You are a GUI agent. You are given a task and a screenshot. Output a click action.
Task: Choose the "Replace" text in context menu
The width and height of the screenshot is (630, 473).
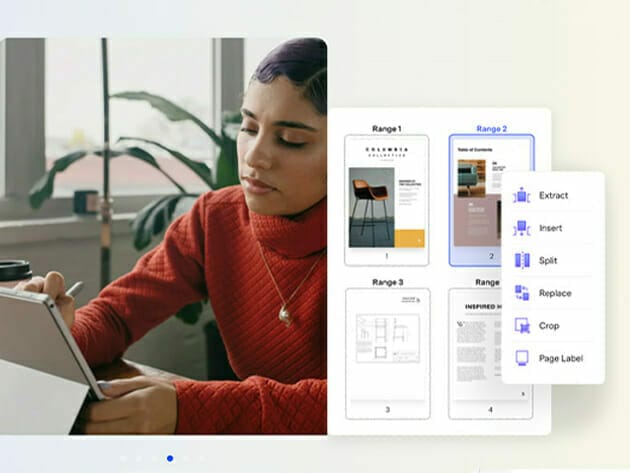tap(555, 293)
